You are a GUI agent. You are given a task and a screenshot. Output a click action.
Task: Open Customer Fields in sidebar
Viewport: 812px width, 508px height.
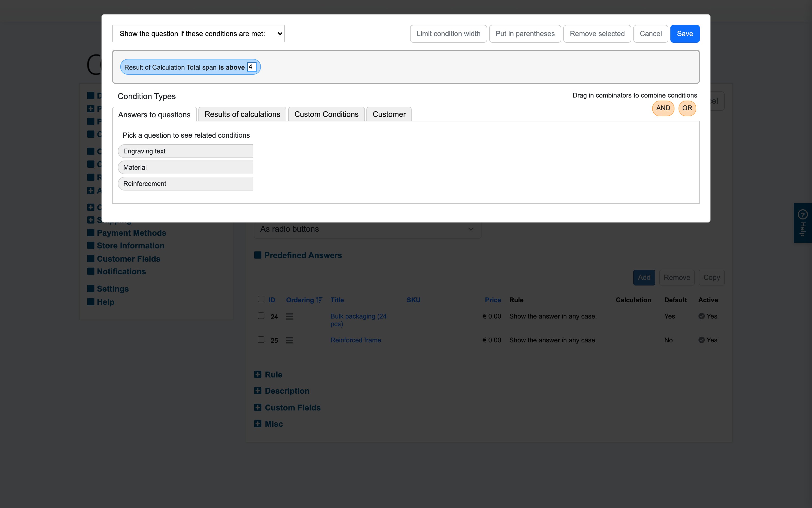tap(128, 259)
